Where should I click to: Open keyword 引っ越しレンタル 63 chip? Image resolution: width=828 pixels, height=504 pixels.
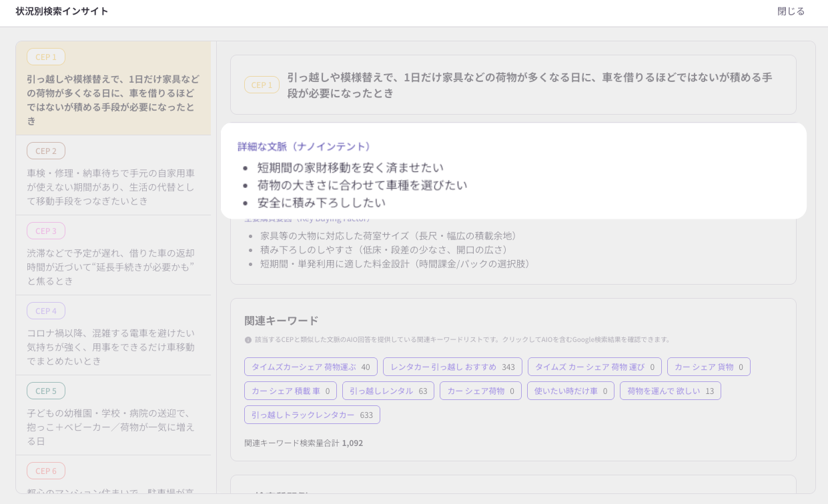pyautogui.click(x=388, y=391)
